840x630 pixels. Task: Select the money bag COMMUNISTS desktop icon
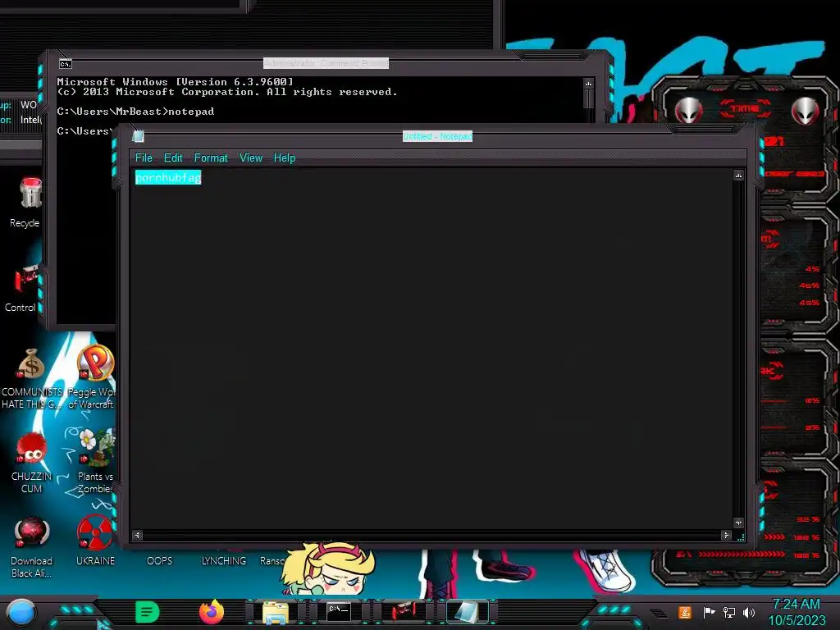tap(32, 378)
